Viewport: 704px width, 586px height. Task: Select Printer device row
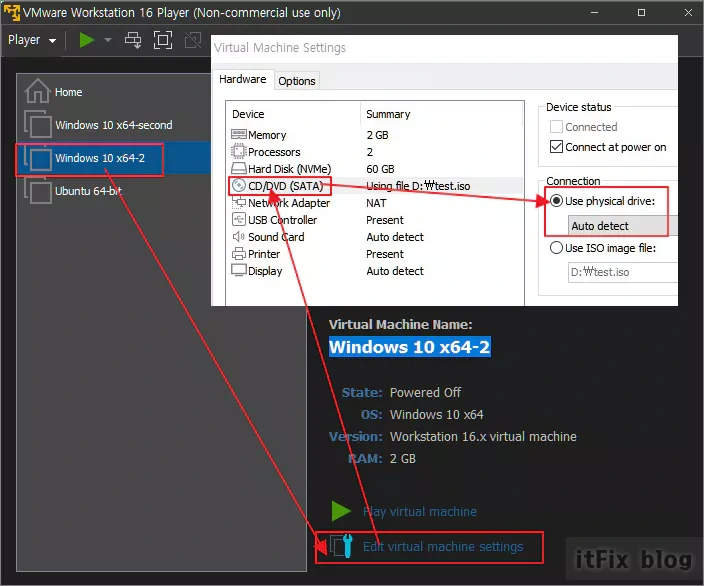[375, 254]
